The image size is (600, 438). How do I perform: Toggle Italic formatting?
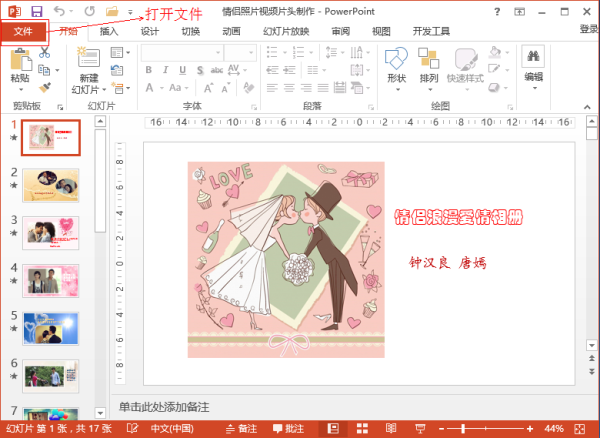coord(166,70)
